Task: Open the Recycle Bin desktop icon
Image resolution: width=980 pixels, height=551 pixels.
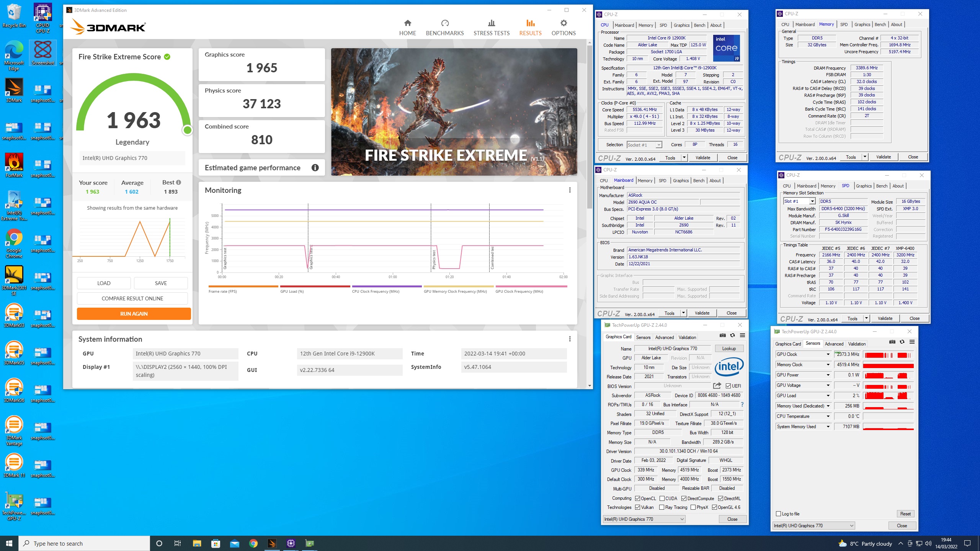Action: click(x=14, y=16)
